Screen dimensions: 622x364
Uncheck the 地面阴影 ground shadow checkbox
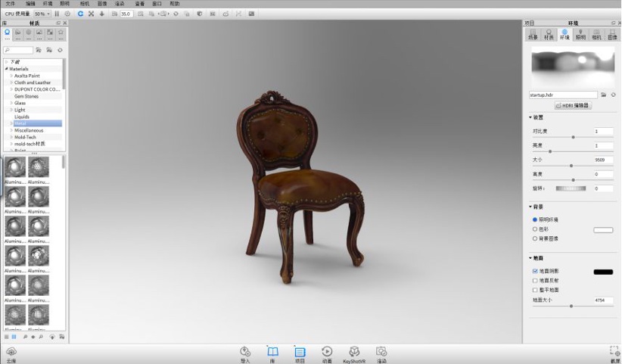click(535, 271)
